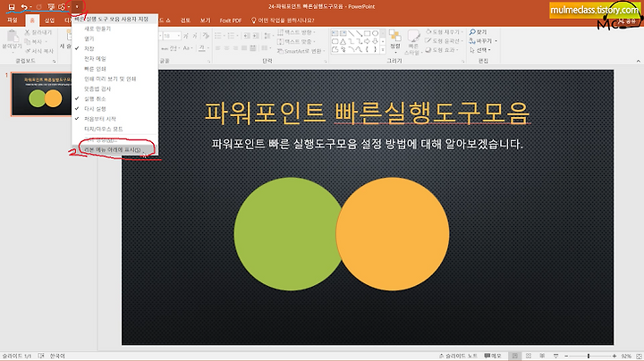
Task: Choose 리본 메뉴 아래에 표시 menu item
Action: [x=114, y=150]
